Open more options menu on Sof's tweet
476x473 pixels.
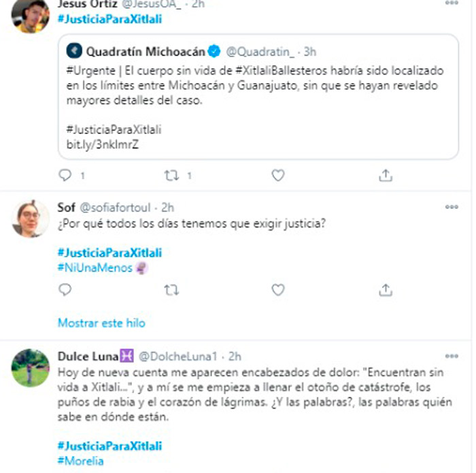tap(452, 207)
